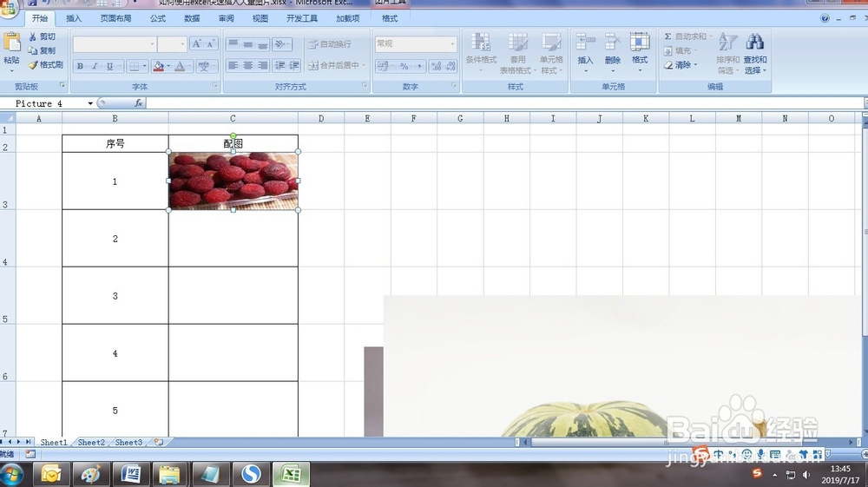Open the Borders dropdown arrow
This screenshot has width=868, height=487.
click(144, 66)
